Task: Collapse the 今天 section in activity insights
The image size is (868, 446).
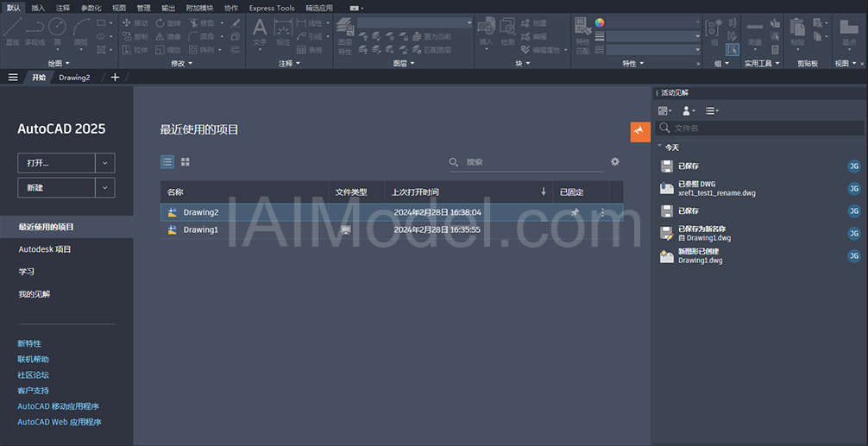Action: (660, 147)
